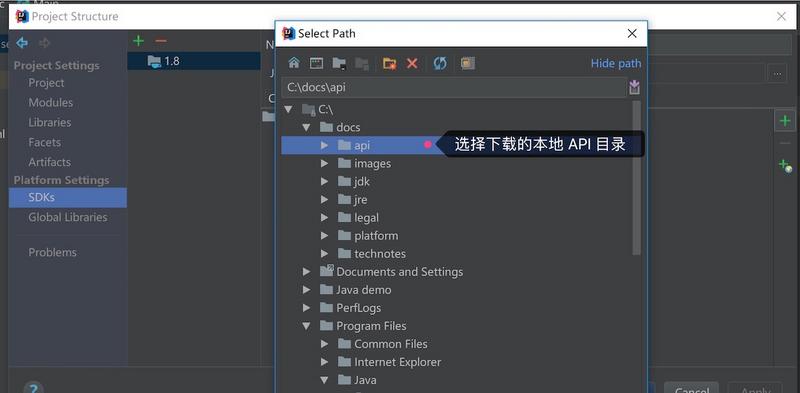Click the forward arrow in Project Structure
The image size is (800, 393).
click(x=45, y=43)
